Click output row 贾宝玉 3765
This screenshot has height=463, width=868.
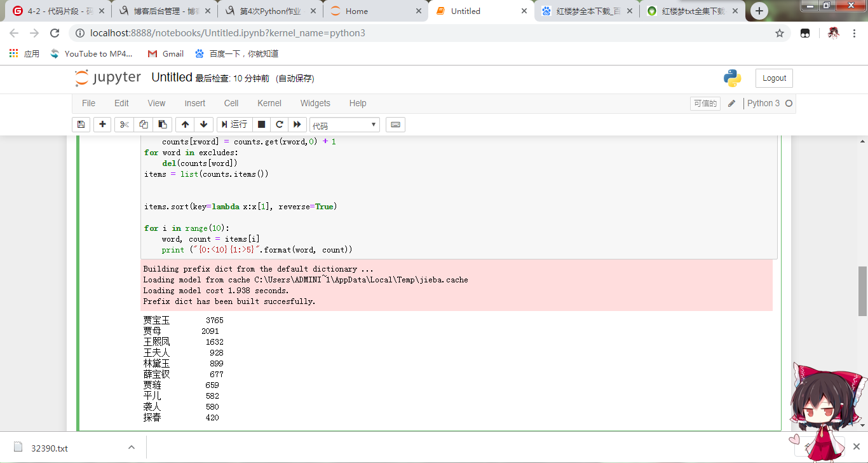click(x=183, y=321)
